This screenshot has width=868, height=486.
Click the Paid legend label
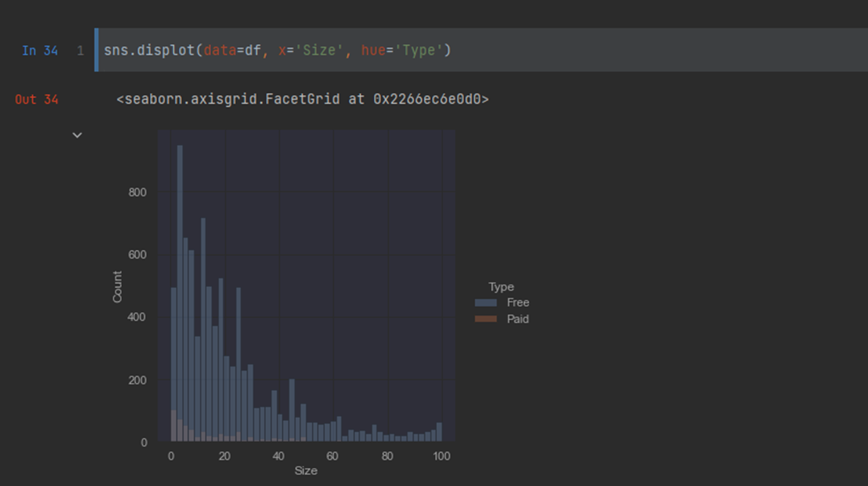click(517, 319)
